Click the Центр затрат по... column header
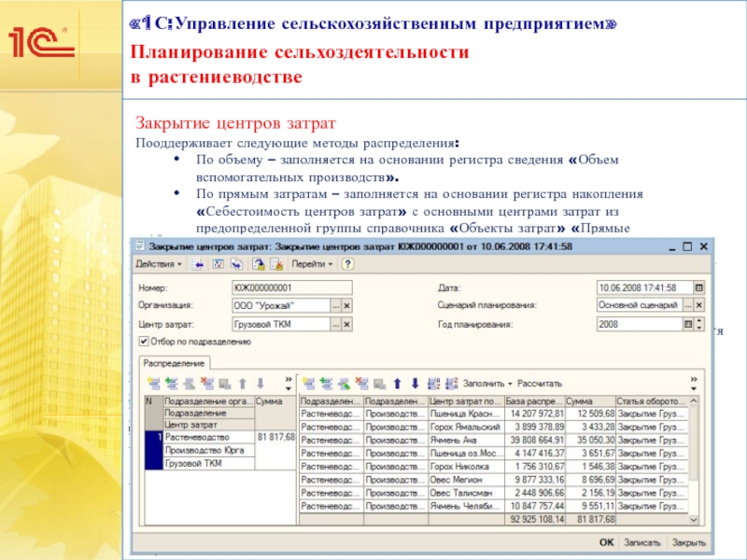 coord(466,401)
